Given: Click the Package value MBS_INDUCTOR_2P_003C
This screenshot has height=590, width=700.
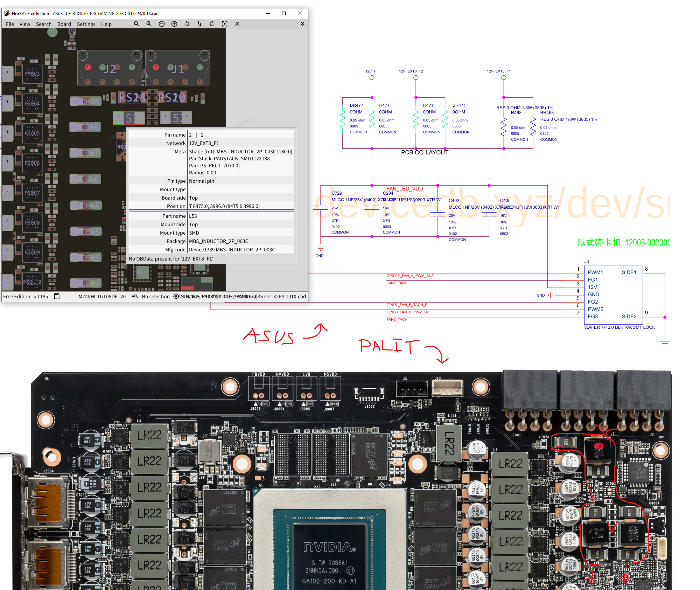Looking at the screenshot, I should 219,241.
